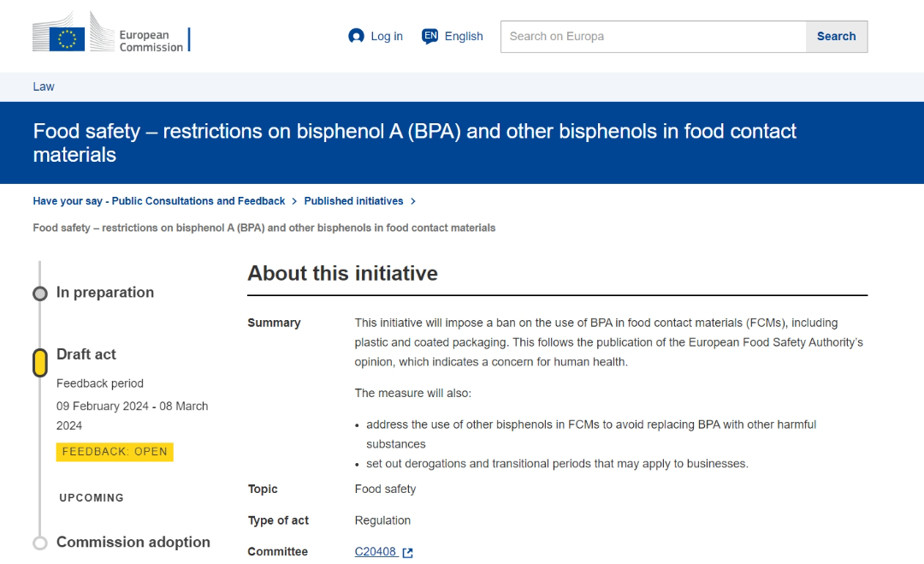
Task: Click the external link icon next to C20408
Action: pos(407,553)
